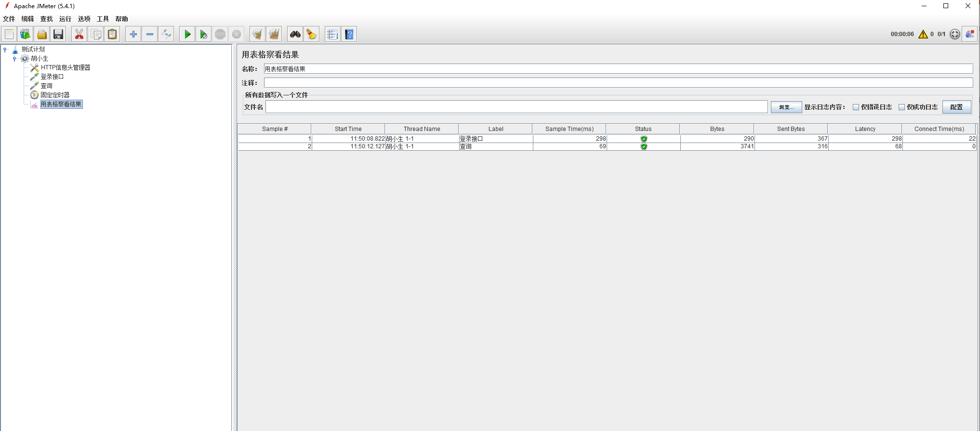Click the 配置 button
This screenshot has height=431, width=980.
click(956, 107)
